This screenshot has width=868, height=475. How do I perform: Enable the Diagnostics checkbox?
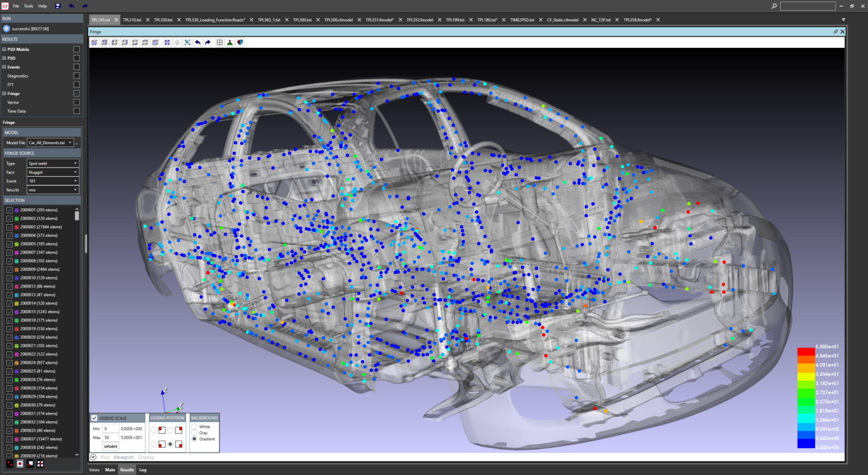[x=76, y=76]
